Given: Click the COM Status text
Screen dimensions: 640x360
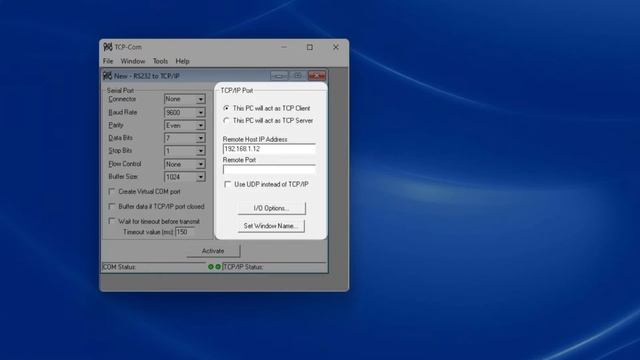Looking at the screenshot, I should tap(119, 267).
